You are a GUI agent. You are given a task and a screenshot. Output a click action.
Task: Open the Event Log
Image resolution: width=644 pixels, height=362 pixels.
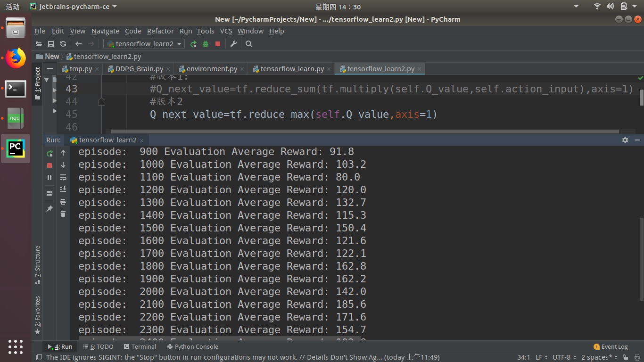click(611, 347)
